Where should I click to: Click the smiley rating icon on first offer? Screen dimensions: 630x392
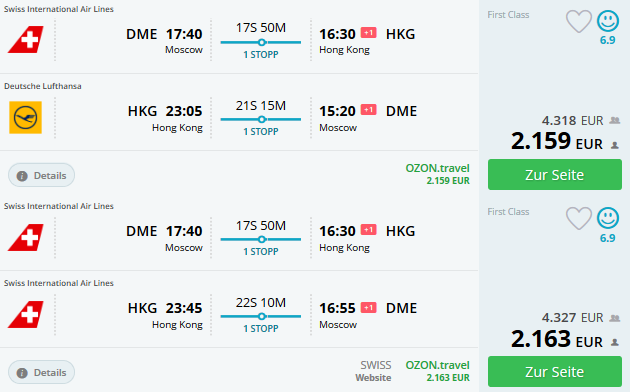click(x=608, y=21)
